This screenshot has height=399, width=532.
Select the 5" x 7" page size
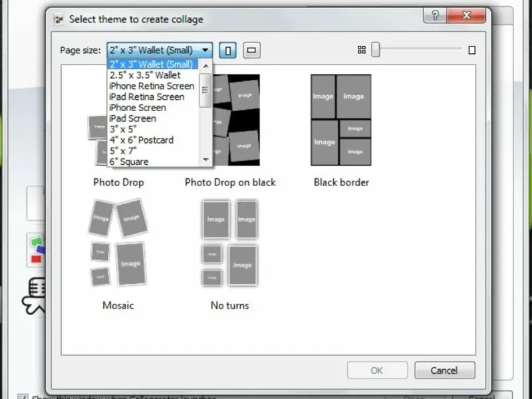pyautogui.click(x=153, y=151)
